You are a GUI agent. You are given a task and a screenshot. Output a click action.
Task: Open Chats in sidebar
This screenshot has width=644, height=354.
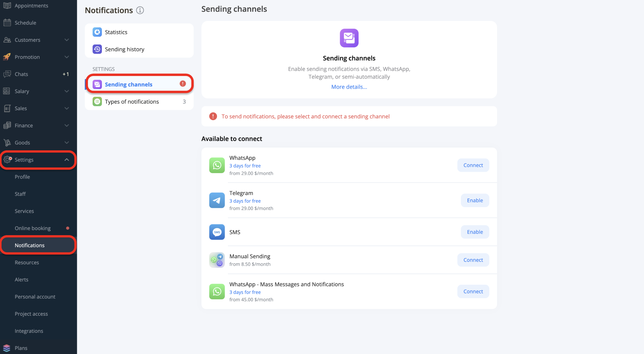pyautogui.click(x=21, y=74)
